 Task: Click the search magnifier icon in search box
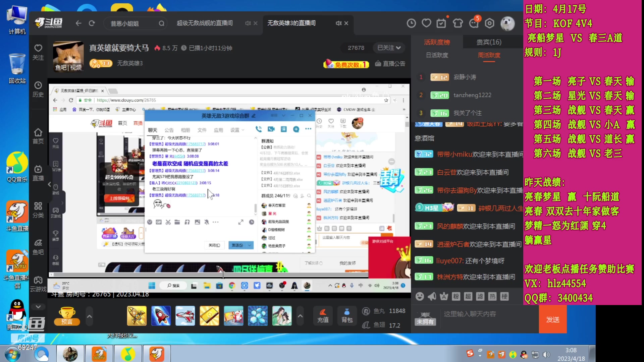(x=161, y=23)
